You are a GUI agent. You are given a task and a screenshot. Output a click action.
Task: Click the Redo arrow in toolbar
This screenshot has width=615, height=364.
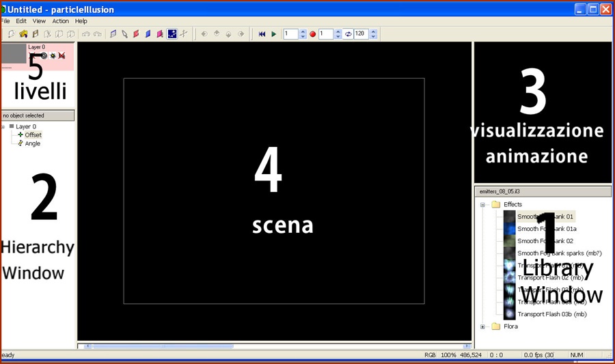98,34
